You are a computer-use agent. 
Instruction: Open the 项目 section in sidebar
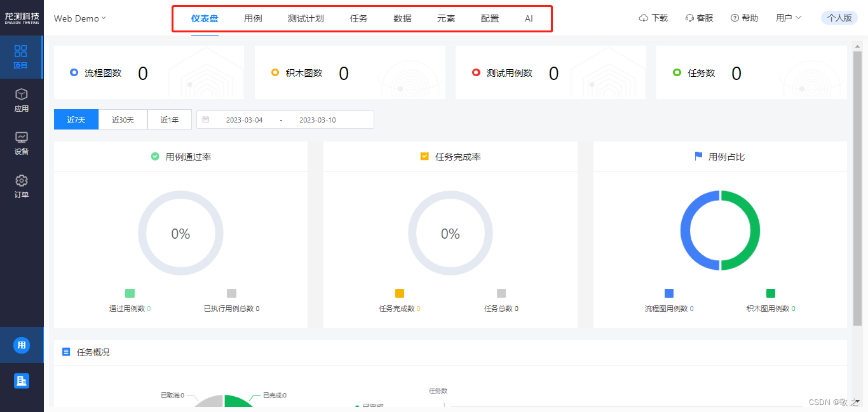[x=21, y=57]
